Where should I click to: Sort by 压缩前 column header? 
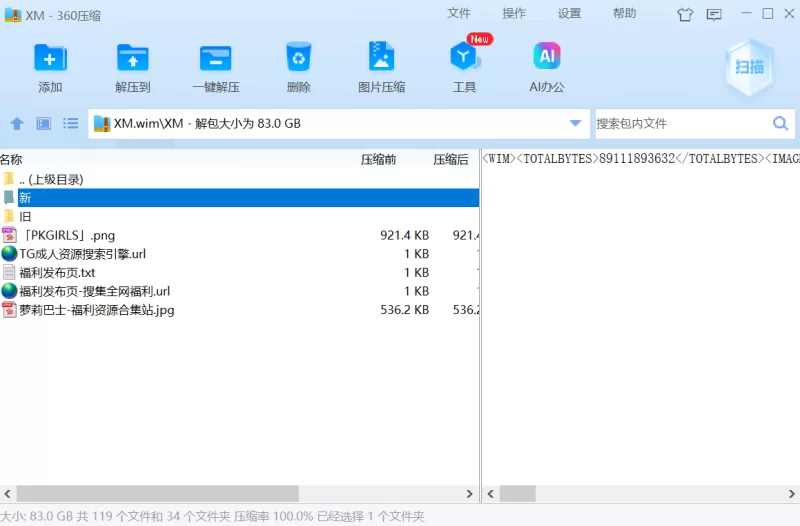[x=379, y=160]
